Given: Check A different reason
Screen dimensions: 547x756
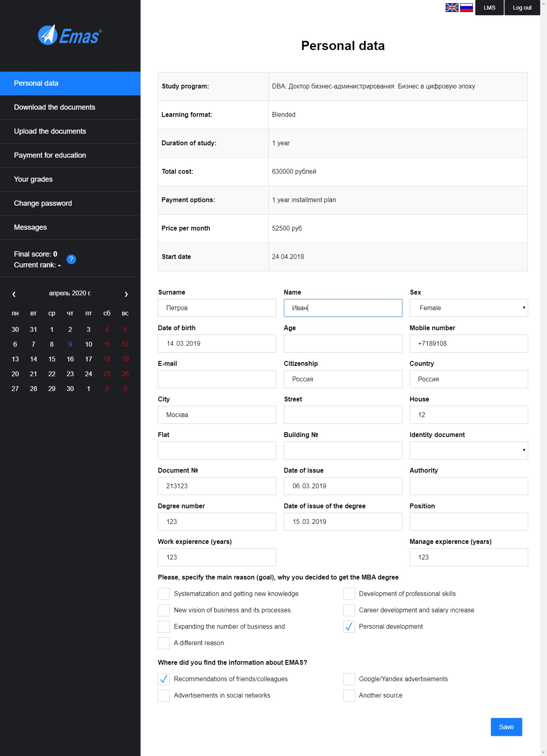Looking at the screenshot, I should (x=164, y=643).
